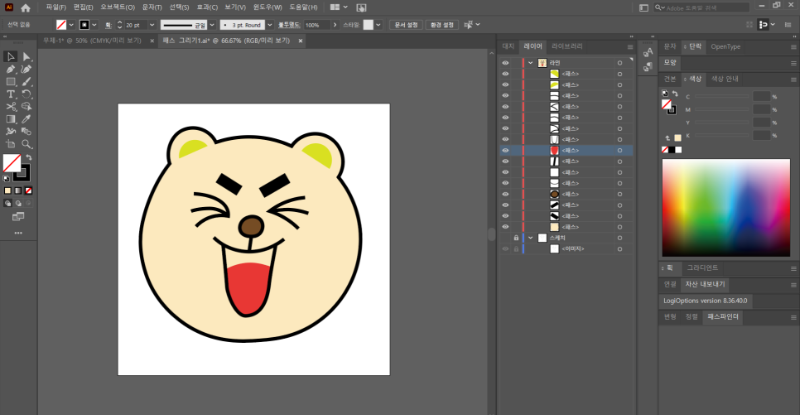Switch to the 무제-1 document tab
Viewport: 800px width, 415px height.
(x=92, y=41)
